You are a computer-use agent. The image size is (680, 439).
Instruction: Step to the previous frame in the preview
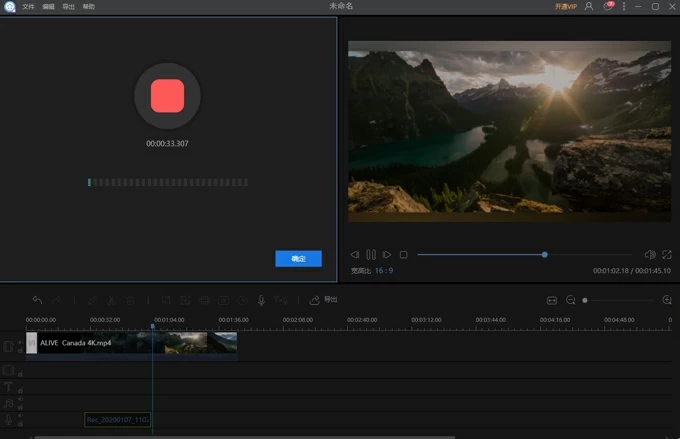pyautogui.click(x=355, y=255)
